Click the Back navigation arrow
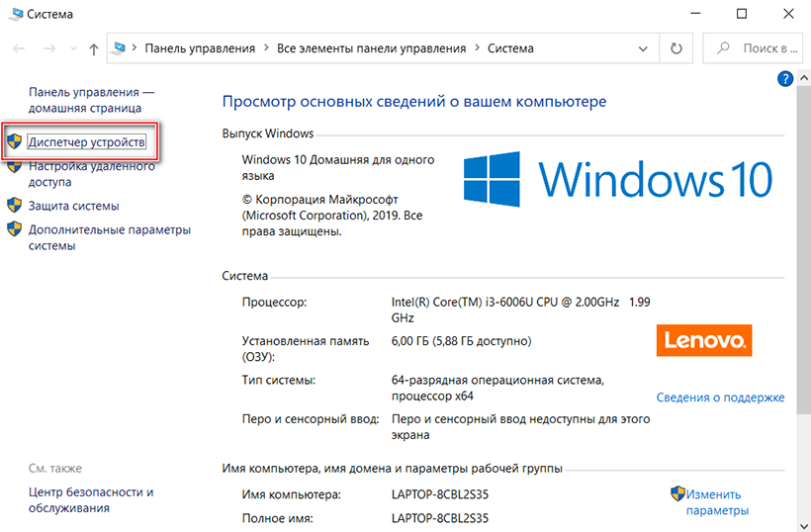 coord(19,48)
